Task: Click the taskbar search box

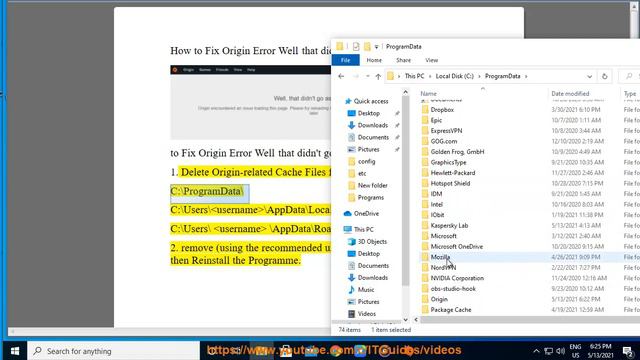Action: [x=113, y=351]
